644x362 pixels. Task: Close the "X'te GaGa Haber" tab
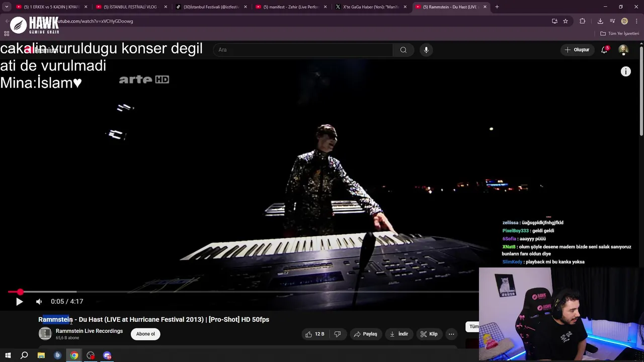coord(405,7)
